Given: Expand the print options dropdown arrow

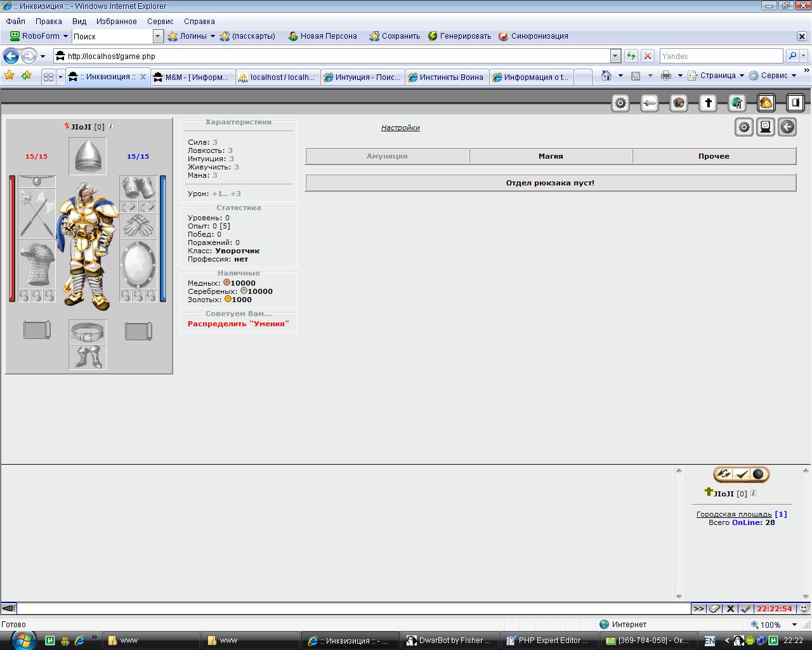Looking at the screenshot, I should 680,76.
